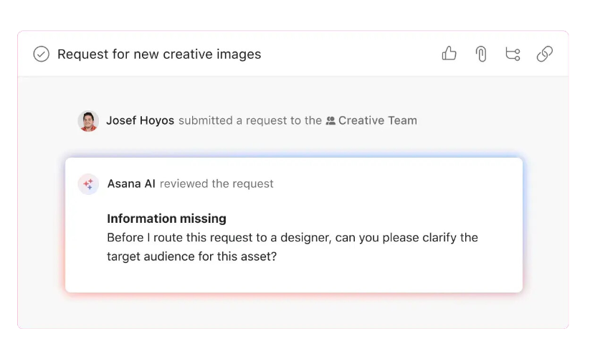The width and height of the screenshot is (590, 364).
Task: Click the "target audience for this asset?" line
Action: pos(191,256)
